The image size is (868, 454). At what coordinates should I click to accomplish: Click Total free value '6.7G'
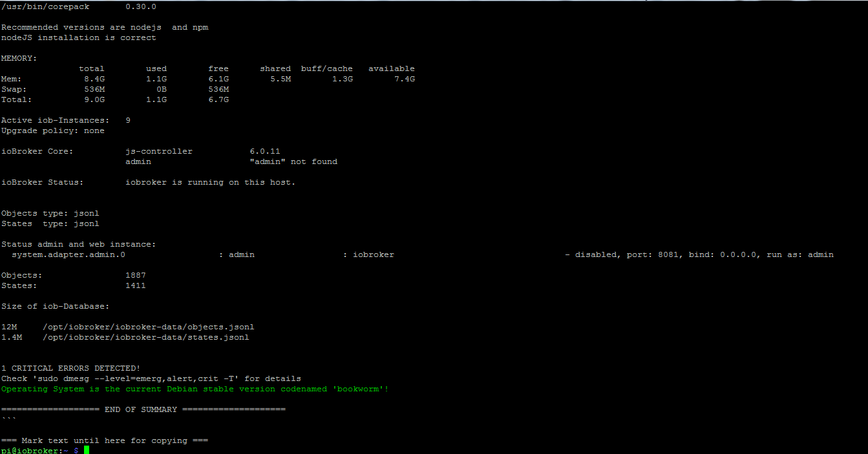click(x=218, y=99)
